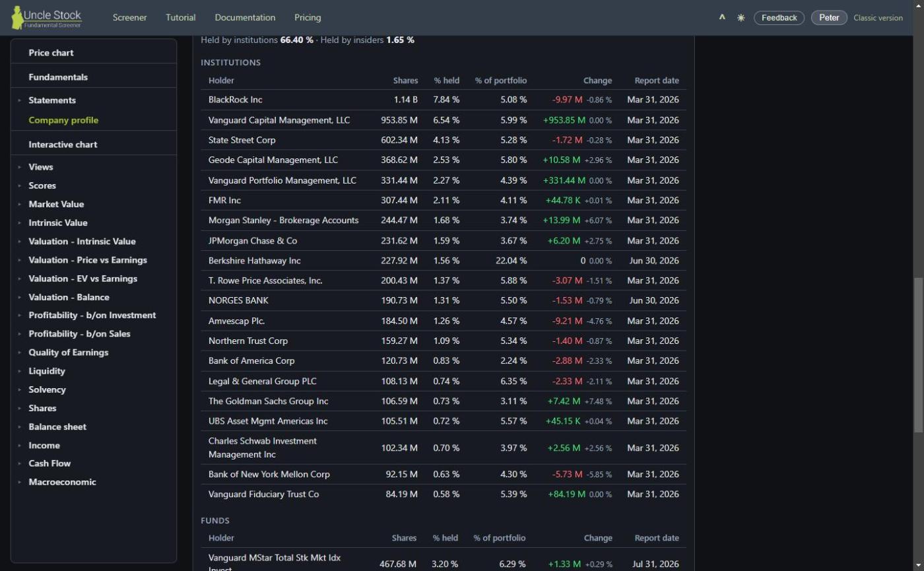Open the Interactive chart item
924x571 pixels.
pos(63,145)
